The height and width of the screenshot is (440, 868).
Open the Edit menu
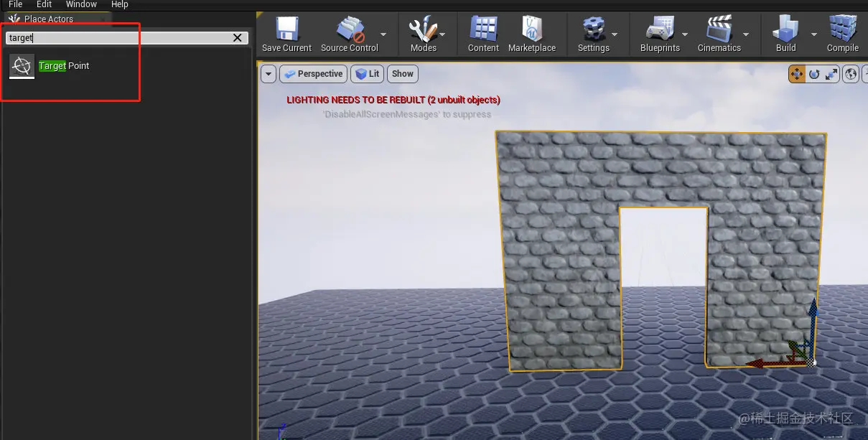[45, 4]
